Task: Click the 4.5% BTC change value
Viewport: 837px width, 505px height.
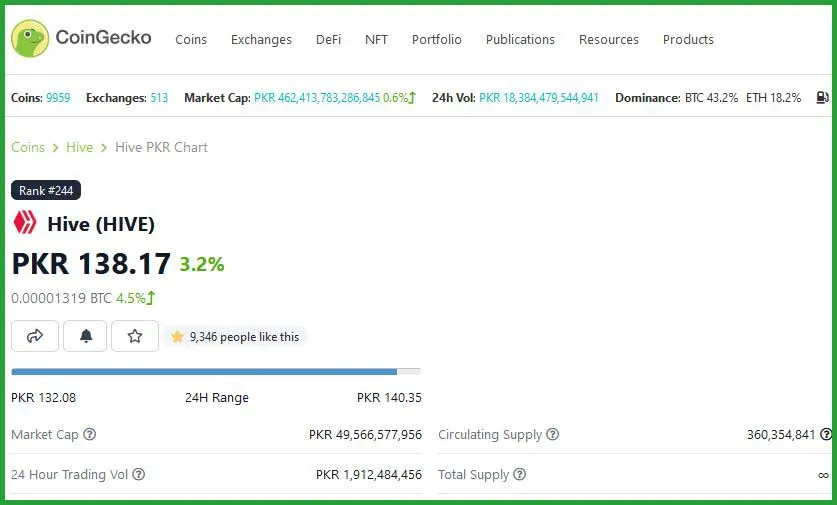Action: pos(131,298)
